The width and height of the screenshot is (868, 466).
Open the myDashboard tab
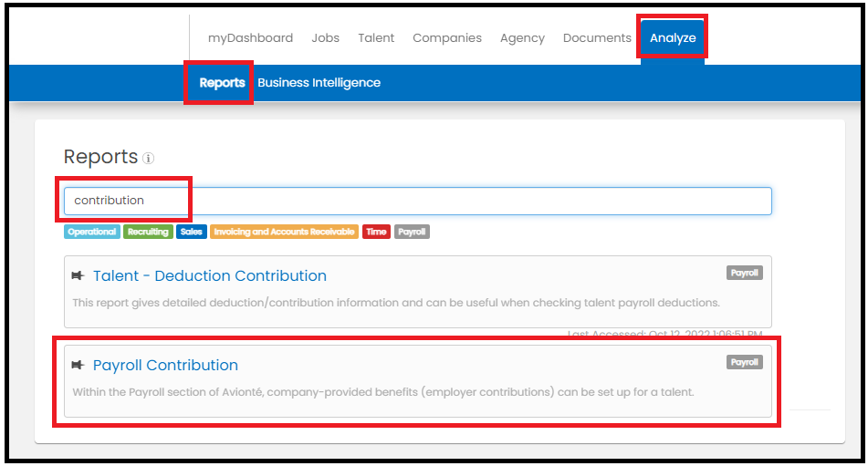(250, 38)
